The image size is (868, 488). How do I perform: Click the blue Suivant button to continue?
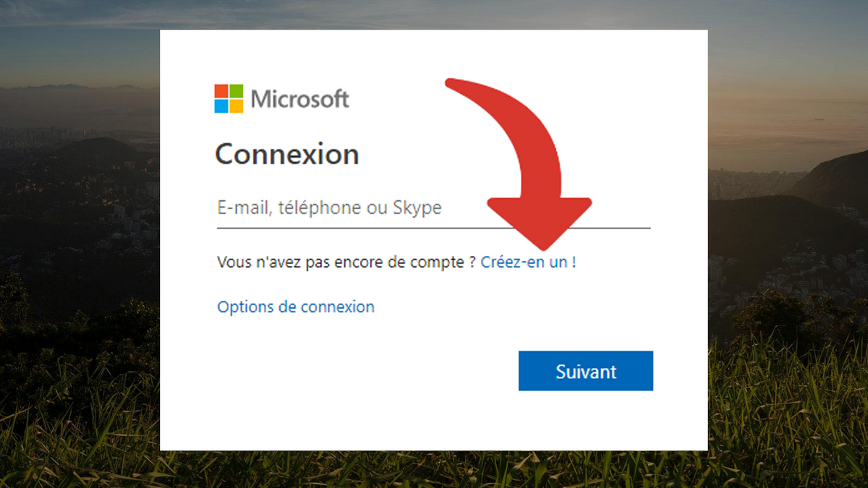(586, 371)
